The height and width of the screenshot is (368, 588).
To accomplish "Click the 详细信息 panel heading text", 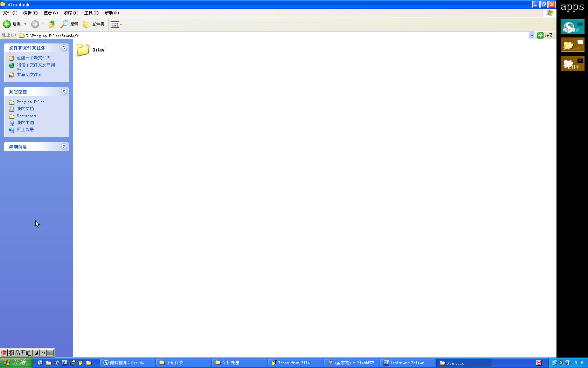I will [x=18, y=147].
